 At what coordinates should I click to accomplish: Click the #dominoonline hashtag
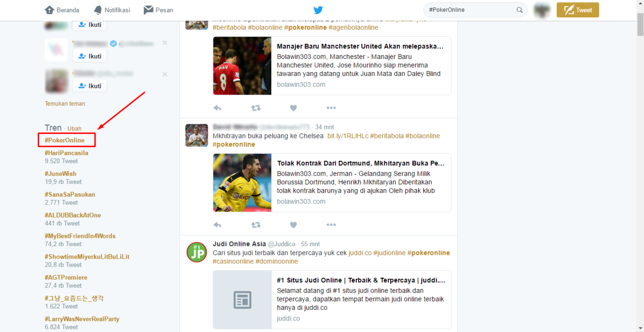point(277,261)
